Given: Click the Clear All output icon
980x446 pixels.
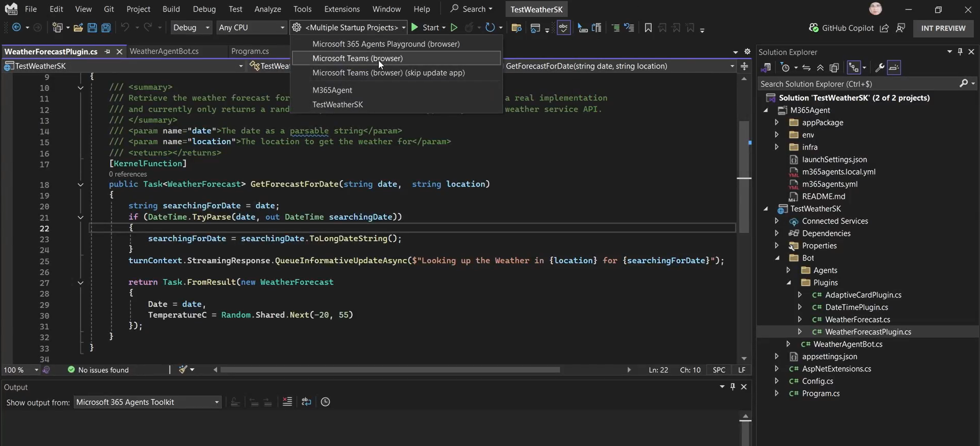Looking at the screenshot, I should (287, 402).
